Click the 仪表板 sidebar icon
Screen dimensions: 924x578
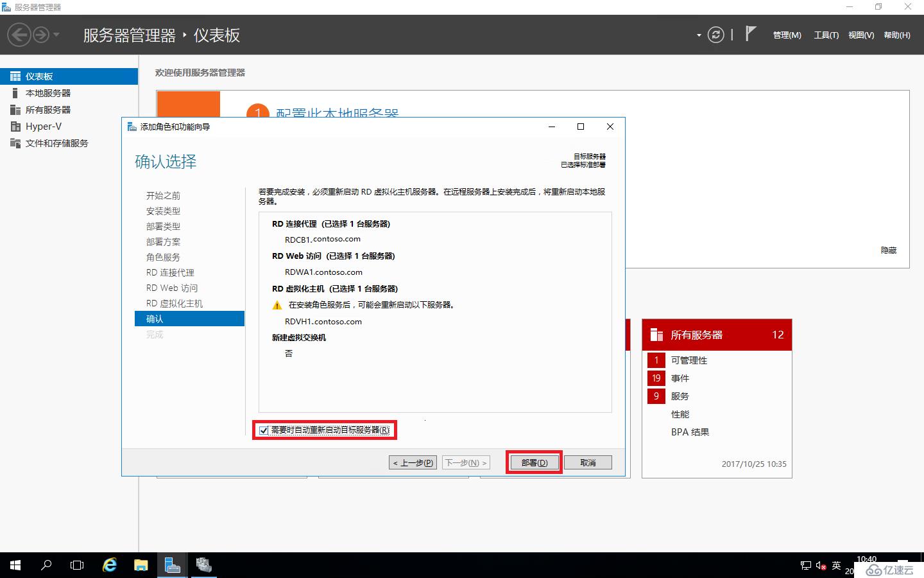15,76
